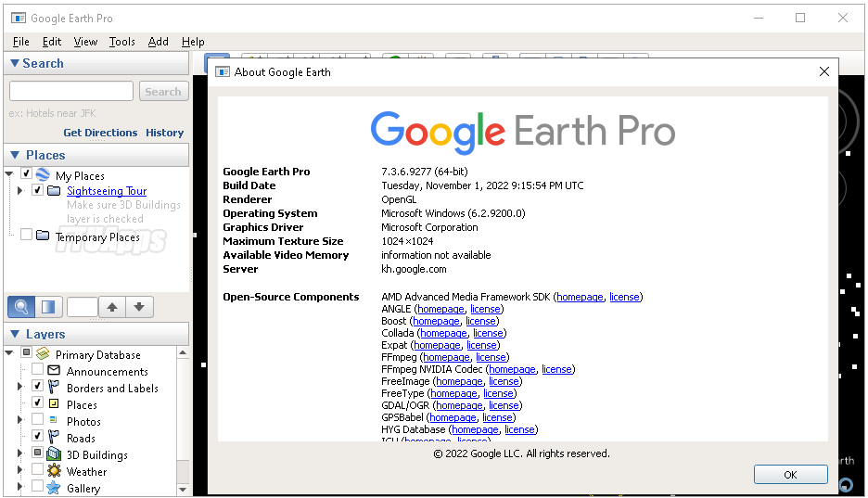868x498 pixels.
Task: Collapse the My Places tree node
Action: tap(9, 174)
